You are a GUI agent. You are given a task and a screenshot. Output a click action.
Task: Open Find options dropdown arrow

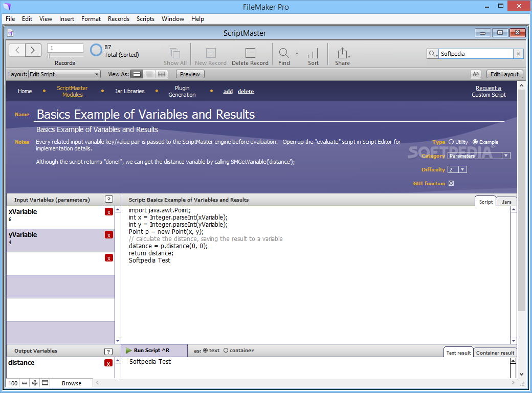coord(297,53)
